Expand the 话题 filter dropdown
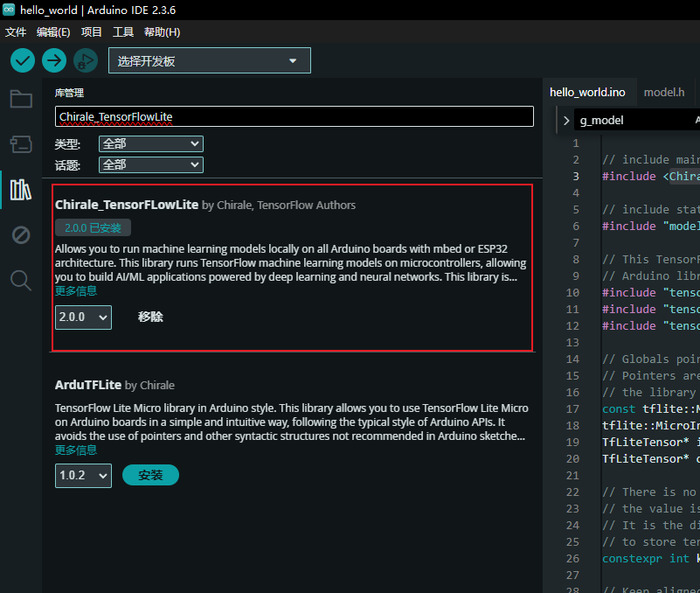Image resolution: width=700 pixels, height=593 pixels. click(150, 164)
